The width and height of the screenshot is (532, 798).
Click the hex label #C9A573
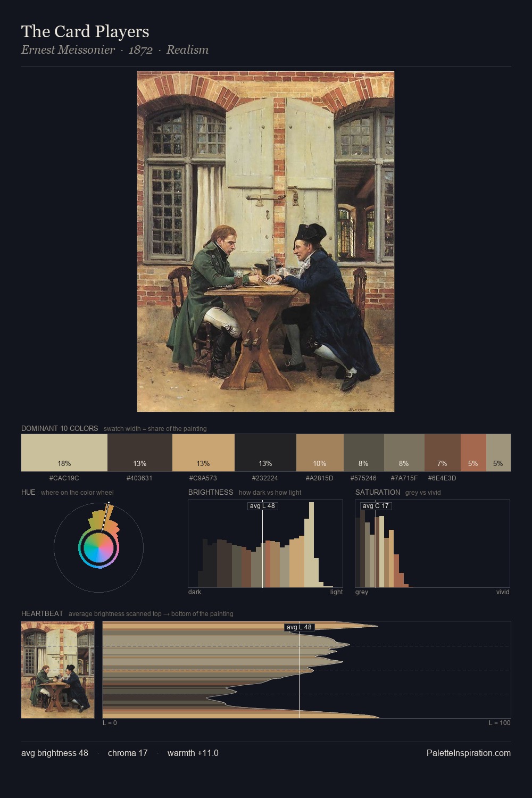pos(203,478)
